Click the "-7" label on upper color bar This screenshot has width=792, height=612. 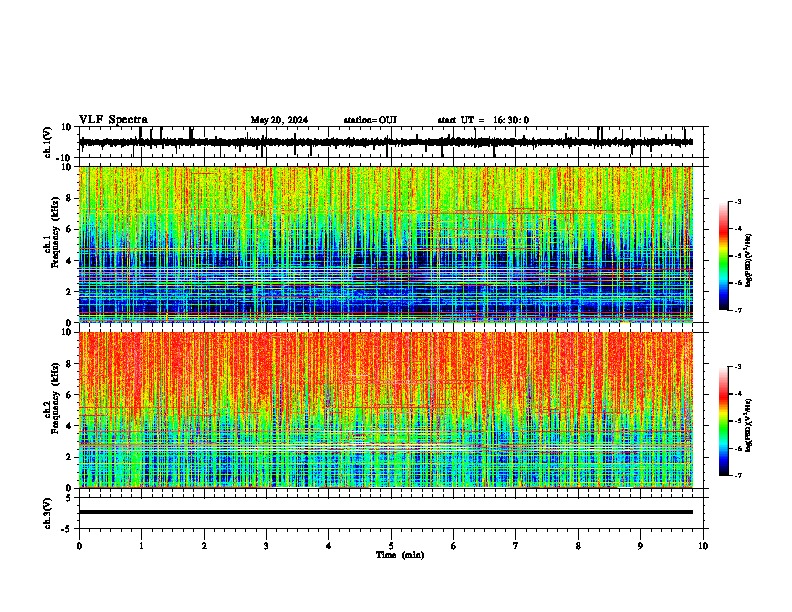tap(738, 310)
